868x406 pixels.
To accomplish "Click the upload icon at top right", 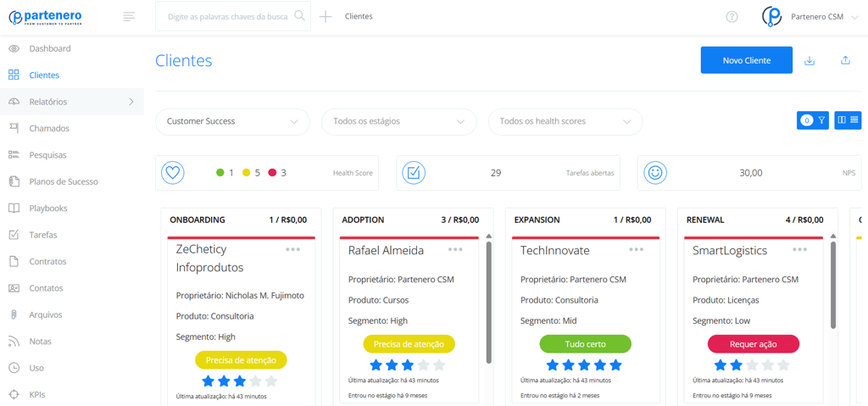I will 845,60.
